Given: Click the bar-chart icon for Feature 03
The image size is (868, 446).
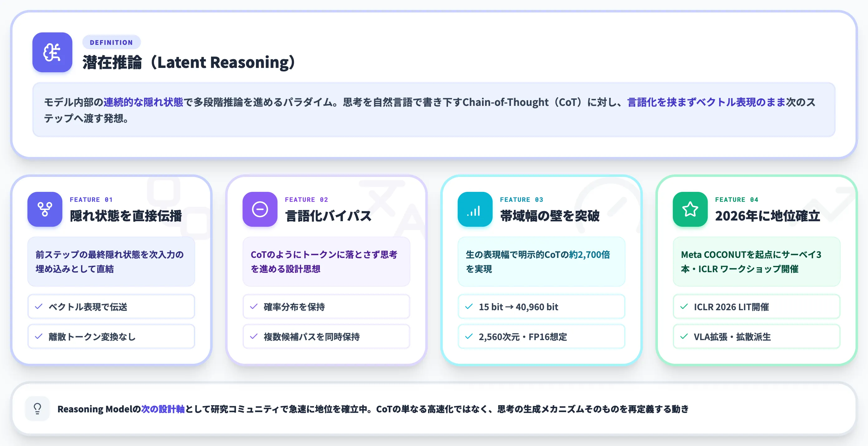Looking at the screenshot, I should coord(475,209).
